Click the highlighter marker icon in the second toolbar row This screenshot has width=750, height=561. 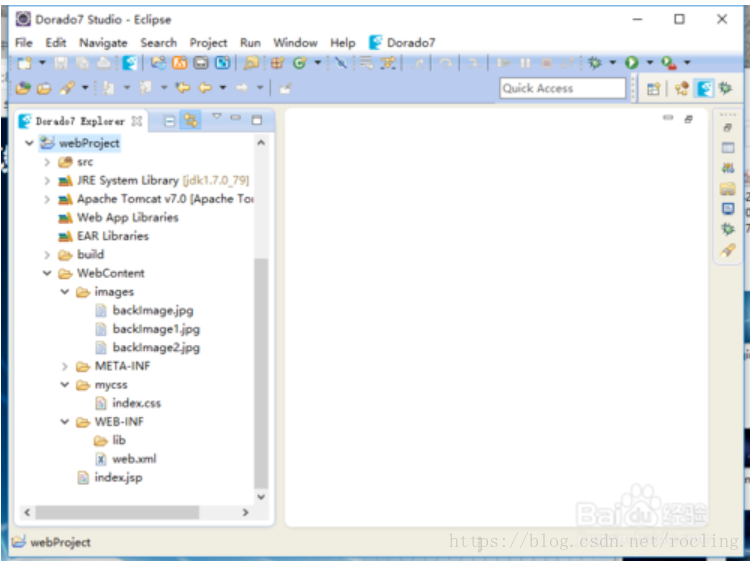(x=66, y=88)
